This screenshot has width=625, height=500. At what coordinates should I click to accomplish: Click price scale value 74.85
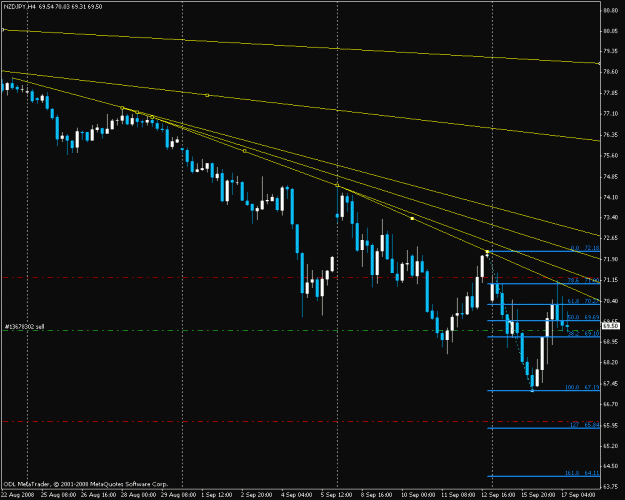click(x=611, y=176)
